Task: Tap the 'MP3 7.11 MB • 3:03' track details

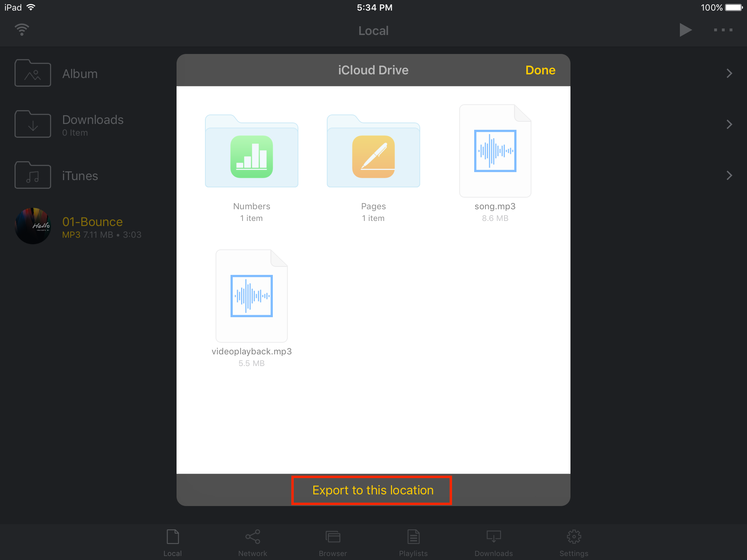Action: tap(102, 235)
